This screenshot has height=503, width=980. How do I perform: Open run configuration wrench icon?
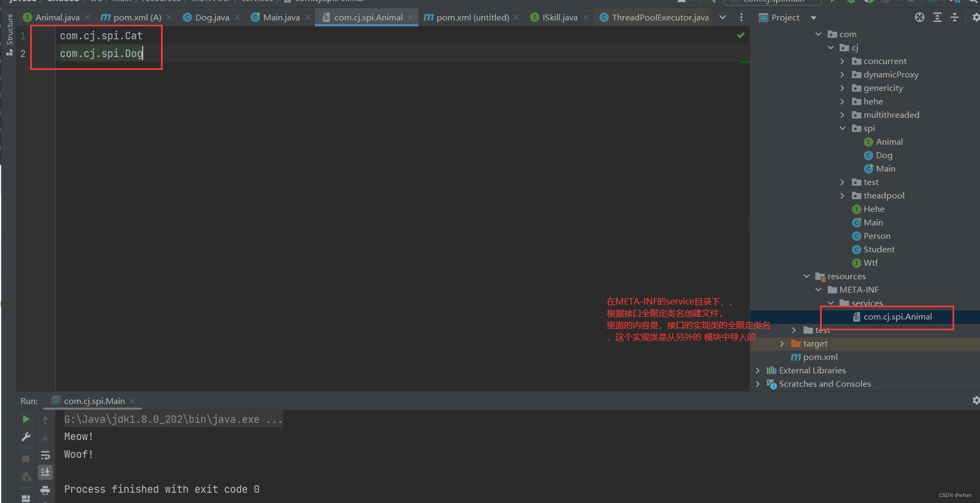pos(26,437)
